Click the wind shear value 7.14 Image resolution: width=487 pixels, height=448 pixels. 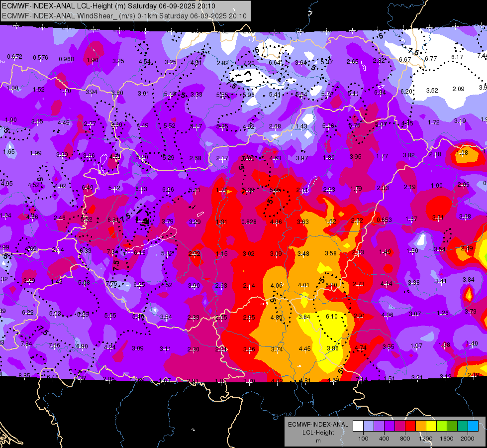pyautogui.click(x=362, y=379)
